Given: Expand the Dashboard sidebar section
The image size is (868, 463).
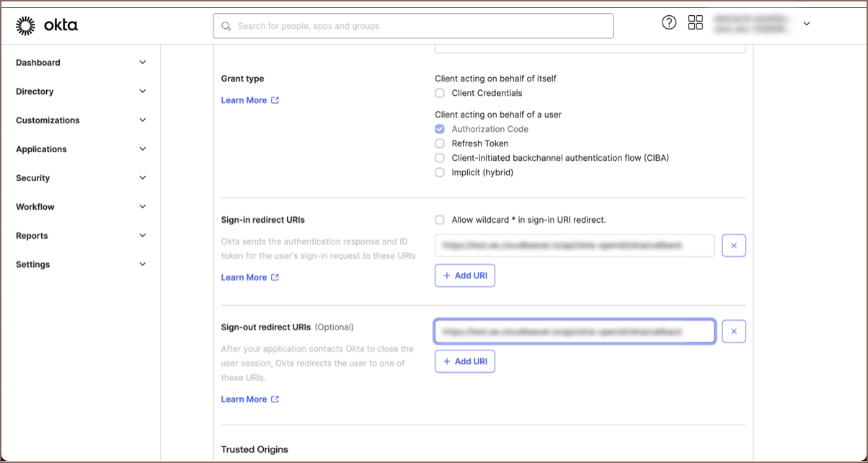Looking at the screenshot, I should tap(81, 63).
